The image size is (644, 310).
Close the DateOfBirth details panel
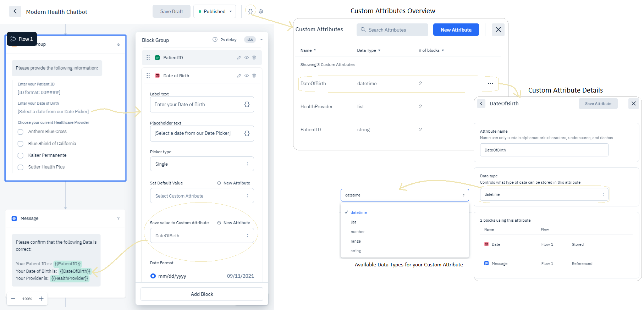pos(634,104)
